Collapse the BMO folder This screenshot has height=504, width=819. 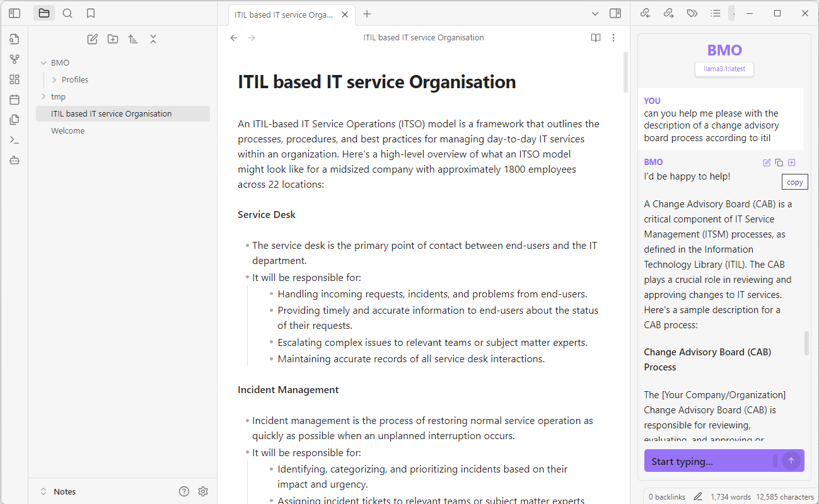pyautogui.click(x=44, y=62)
